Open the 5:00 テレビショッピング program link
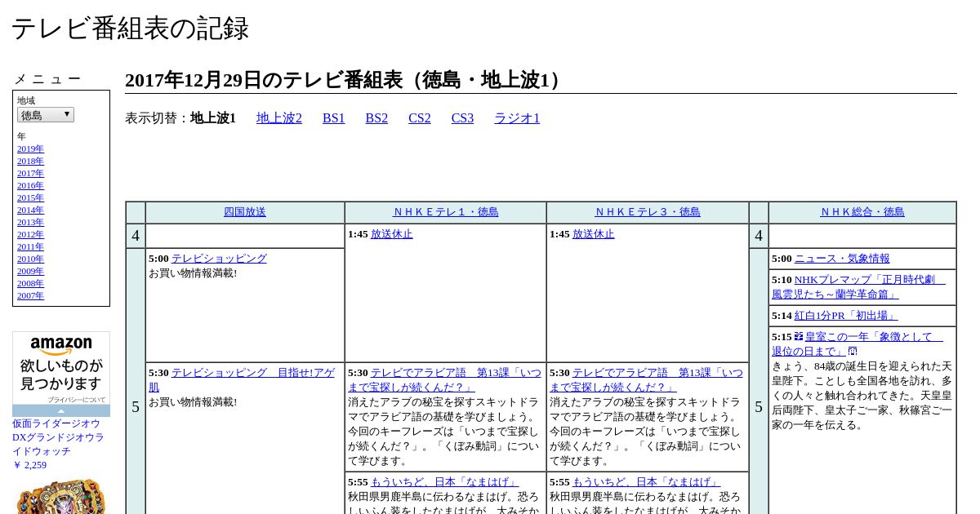The height and width of the screenshot is (514, 980). click(x=219, y=259)
